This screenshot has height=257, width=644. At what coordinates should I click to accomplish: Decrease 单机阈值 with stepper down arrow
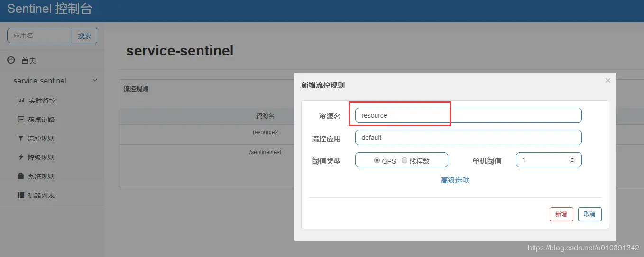pyautogui.click(x=572, y=162)
